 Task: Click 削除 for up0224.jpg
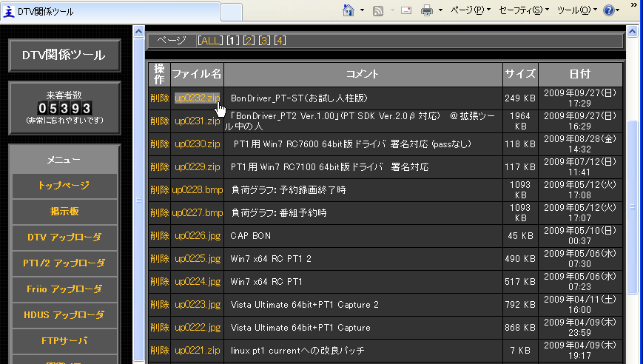pos(160,282)
